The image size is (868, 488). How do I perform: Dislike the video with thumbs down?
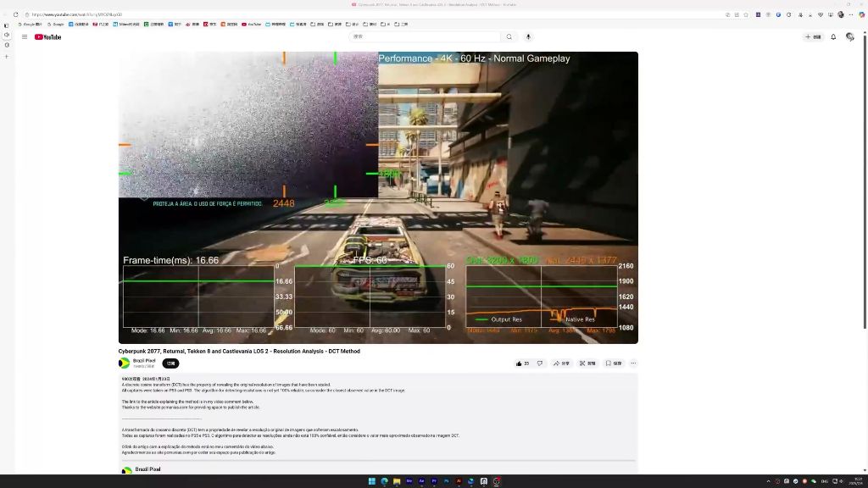(540, 363)
